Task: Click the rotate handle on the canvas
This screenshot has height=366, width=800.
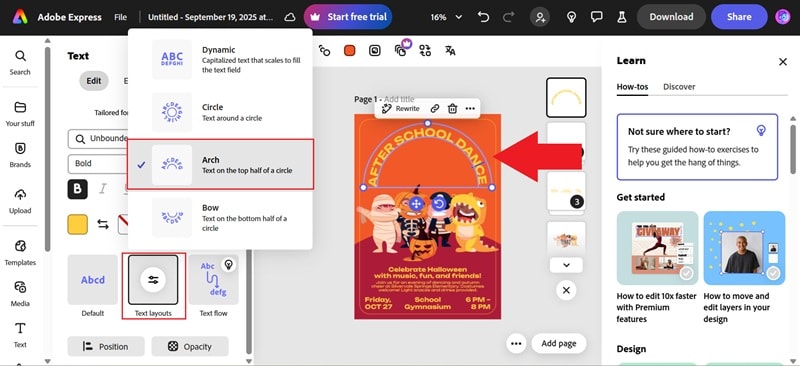Action: [439, 204]
